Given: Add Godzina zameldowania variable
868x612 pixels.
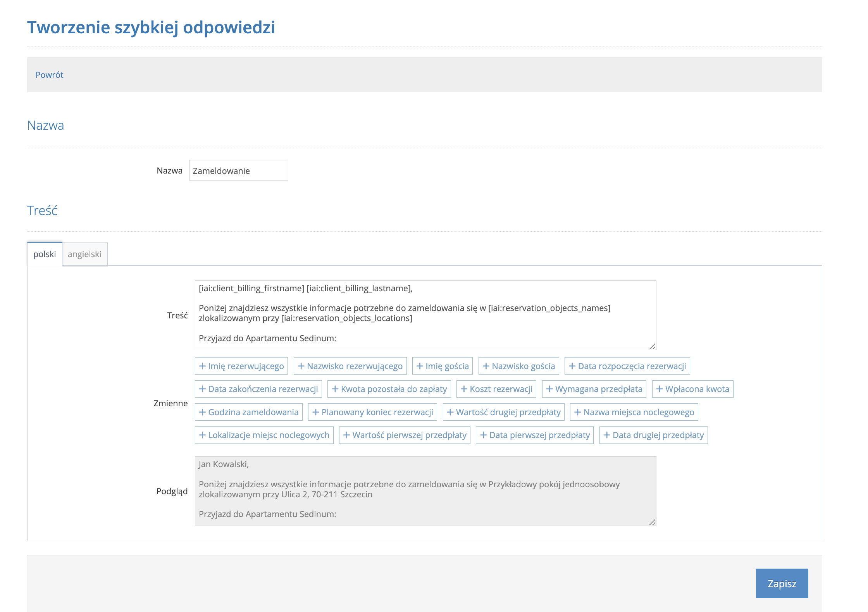Looking at the screenshot, I should tap(248, 412).
